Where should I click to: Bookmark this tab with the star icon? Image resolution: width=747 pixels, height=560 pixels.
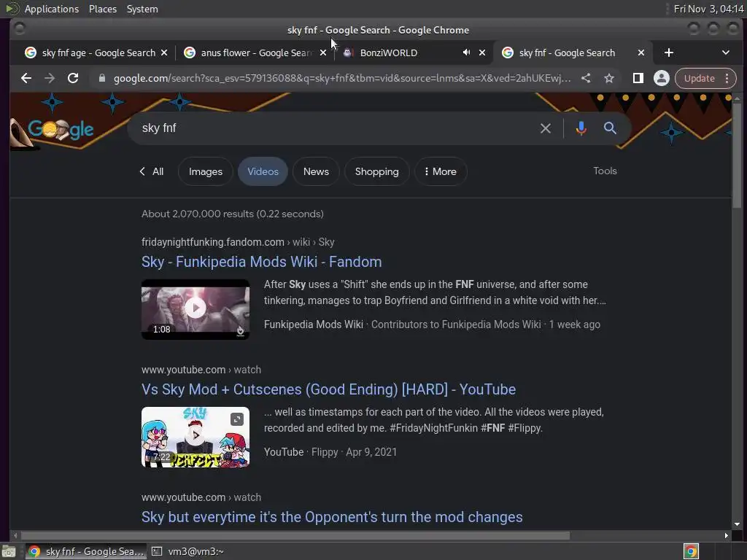pos(609,78)
